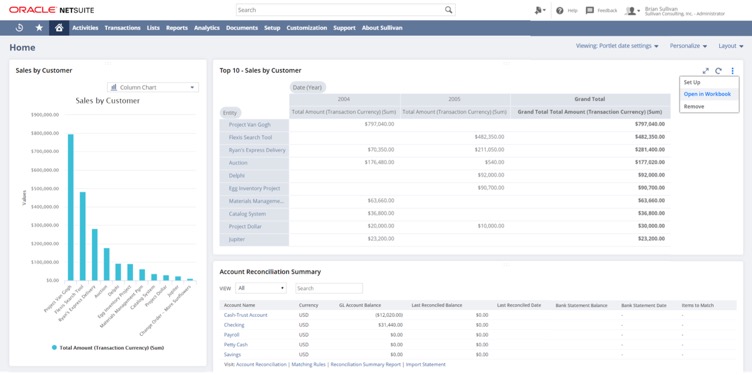
Task: Open the Personalize dropdown
Action: pyautogui.click(x=688, y=46)
